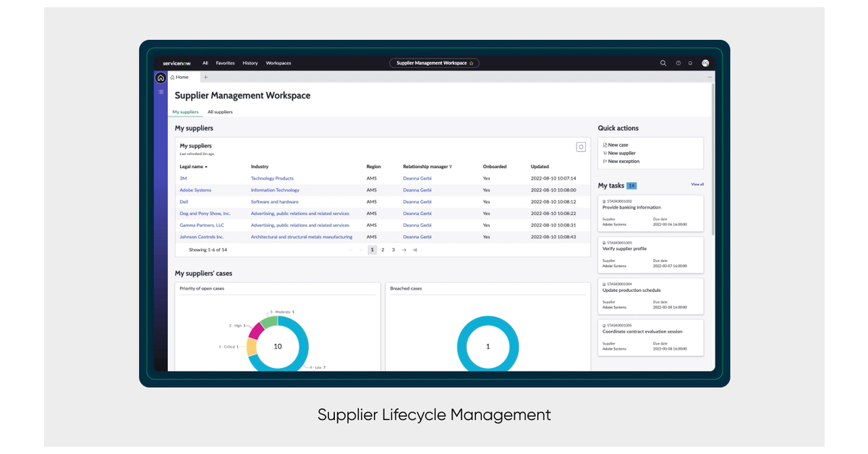Switch to the All suppliers tab

click(x=220, y=112)
